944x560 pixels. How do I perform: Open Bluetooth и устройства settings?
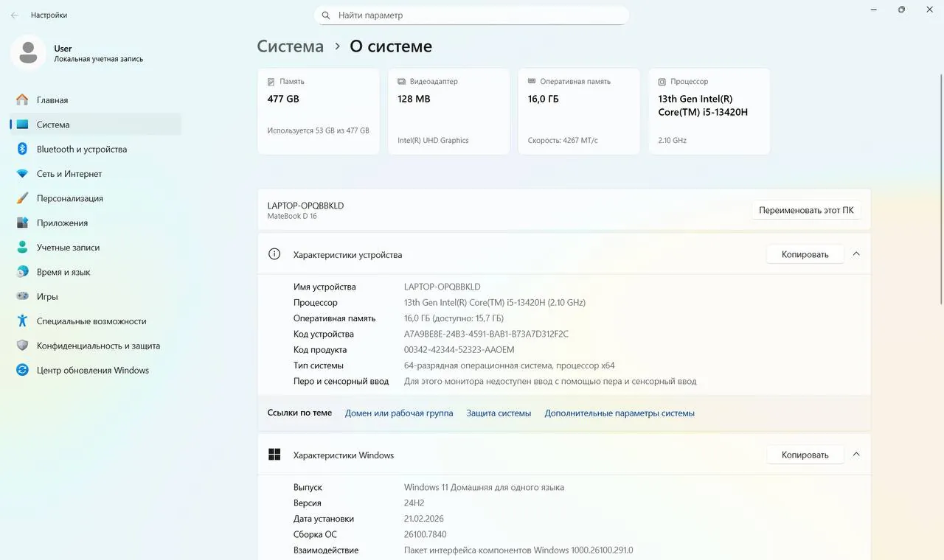(96, 149)
